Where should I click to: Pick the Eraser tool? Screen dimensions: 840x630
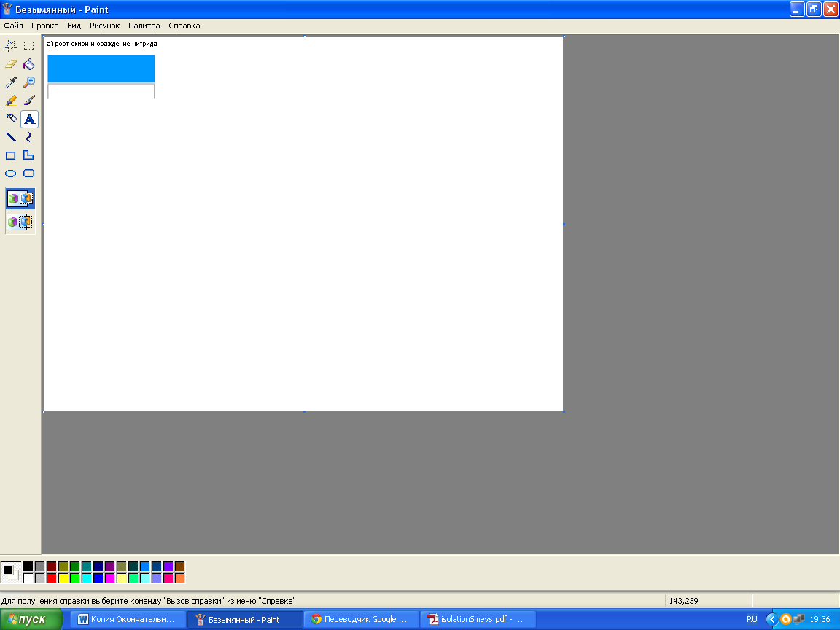pyautogui.click(x=11, y=63)
